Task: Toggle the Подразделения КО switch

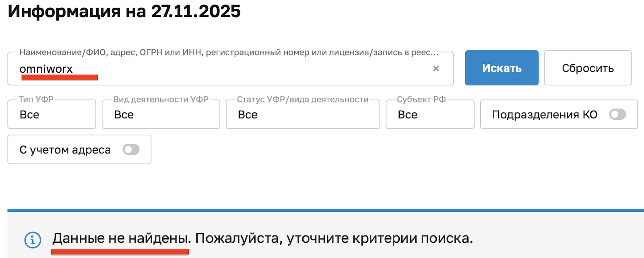Action: [x=617, y=115]
